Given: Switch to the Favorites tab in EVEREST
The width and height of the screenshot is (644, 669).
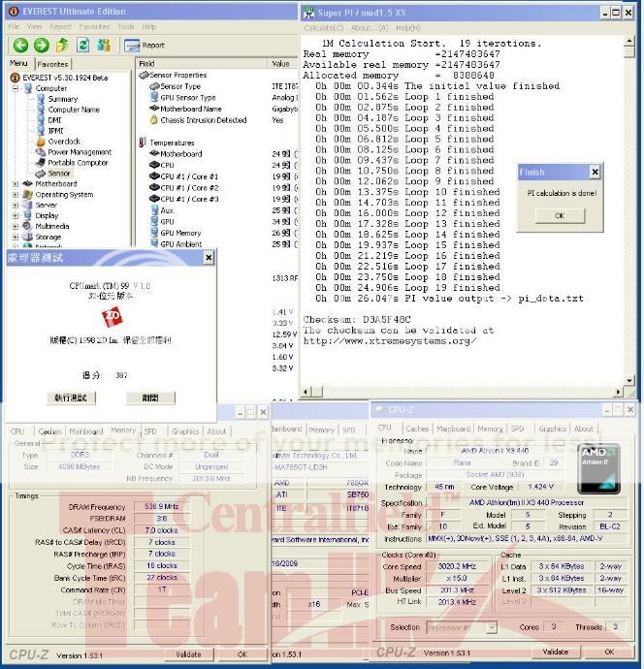Looking at the screenshot, I should pyautogui.click(x=52, y=64).
